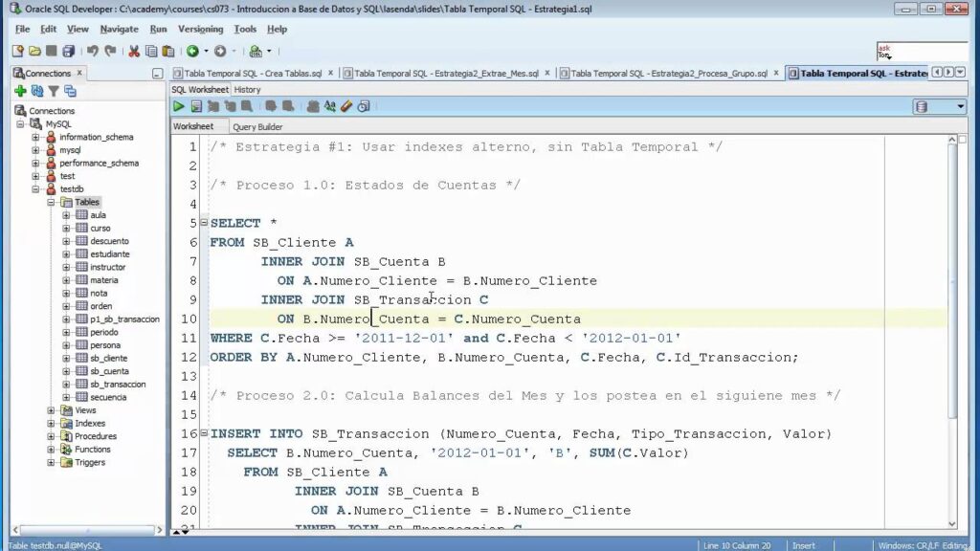Open a file with the folder icon

(34, 52)
